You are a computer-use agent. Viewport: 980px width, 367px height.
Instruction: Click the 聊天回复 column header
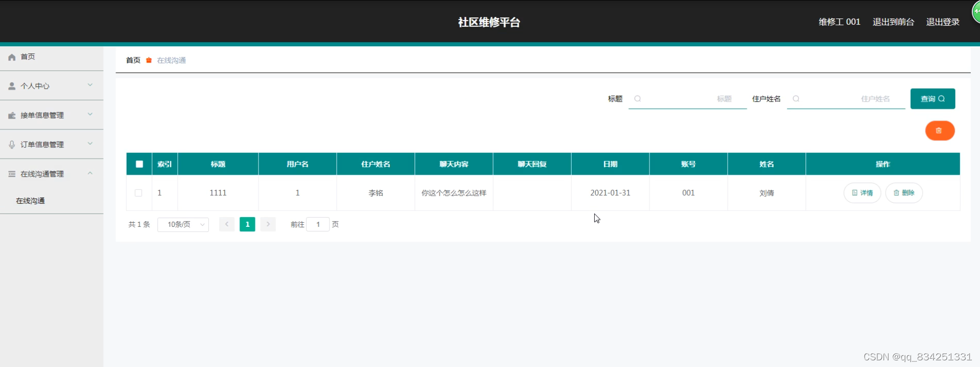(x=532, y=164)
